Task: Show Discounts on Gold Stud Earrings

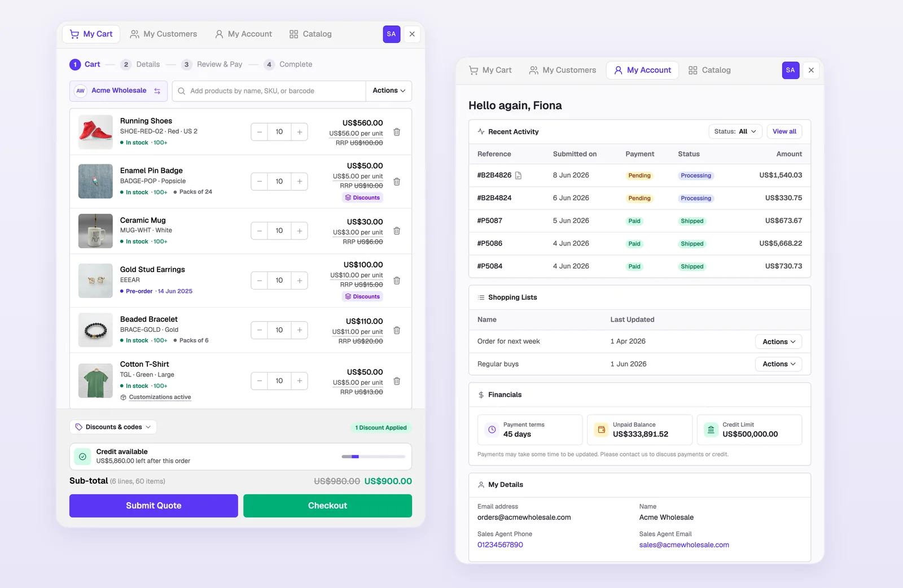Action: [362, 296]
